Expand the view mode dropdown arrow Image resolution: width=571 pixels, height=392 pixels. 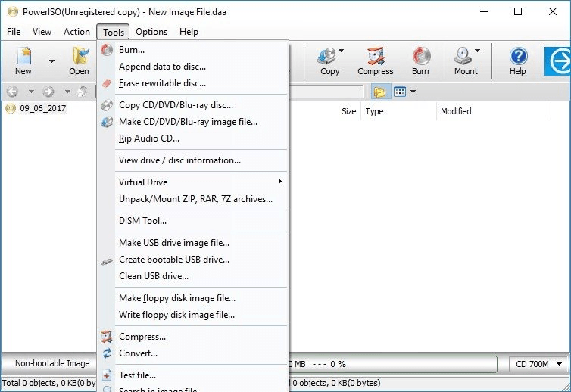tap(413, 92)
